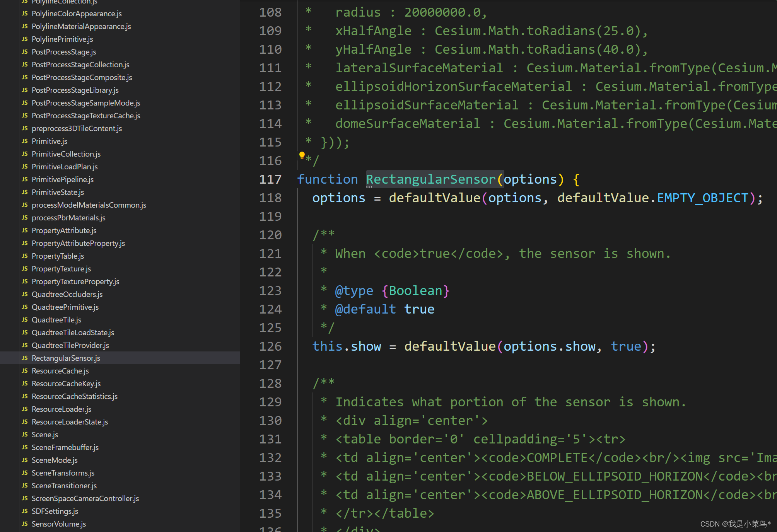Click the RectangularSensor function name
Image resolution: width=777 pixels, height=532 pixels.
[430, 179]
